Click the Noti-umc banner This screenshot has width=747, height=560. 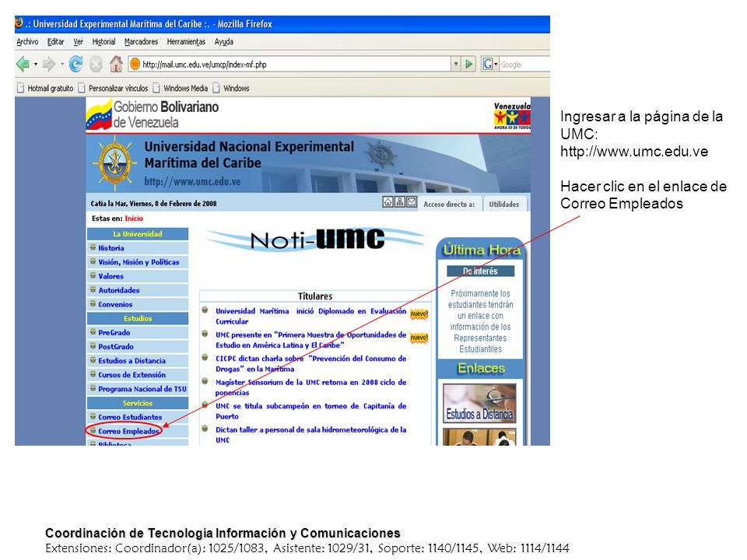316,240
